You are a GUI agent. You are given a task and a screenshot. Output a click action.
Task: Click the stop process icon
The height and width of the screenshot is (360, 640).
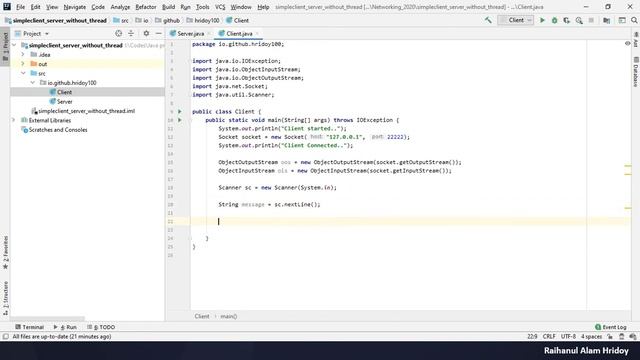tap(591, 20)
